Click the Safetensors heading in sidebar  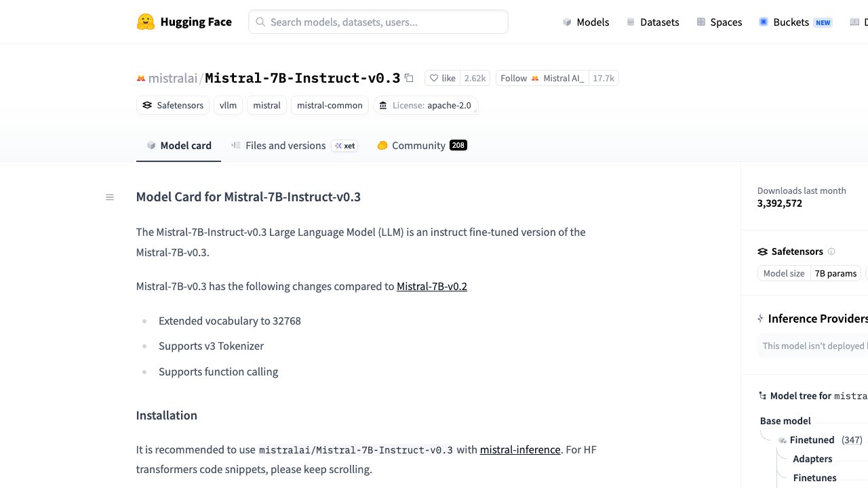pos(797,251)
